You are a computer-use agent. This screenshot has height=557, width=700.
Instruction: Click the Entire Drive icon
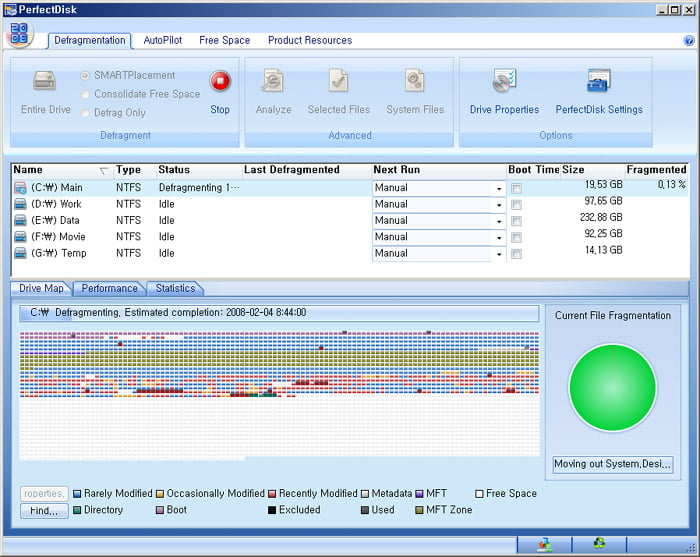click(45, 83)
